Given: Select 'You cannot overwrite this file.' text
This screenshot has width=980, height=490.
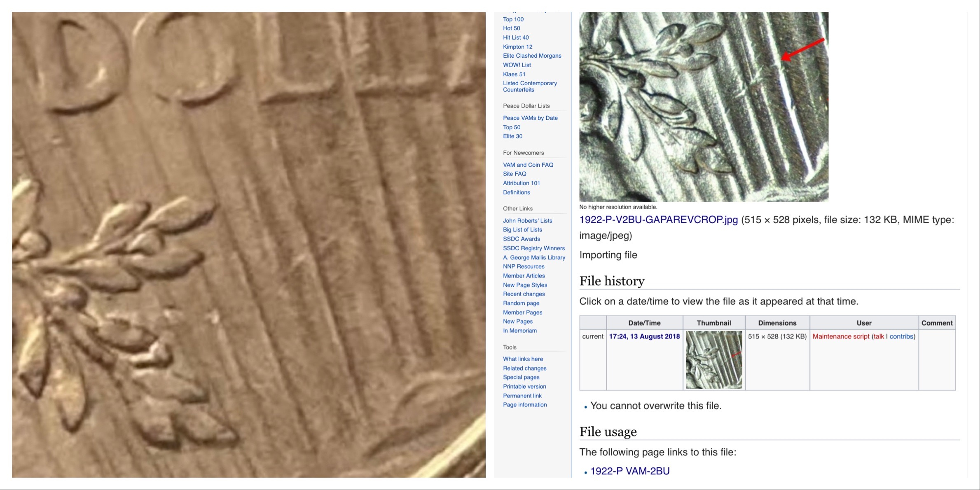Looking at the screenshot, I should (656, 406).
